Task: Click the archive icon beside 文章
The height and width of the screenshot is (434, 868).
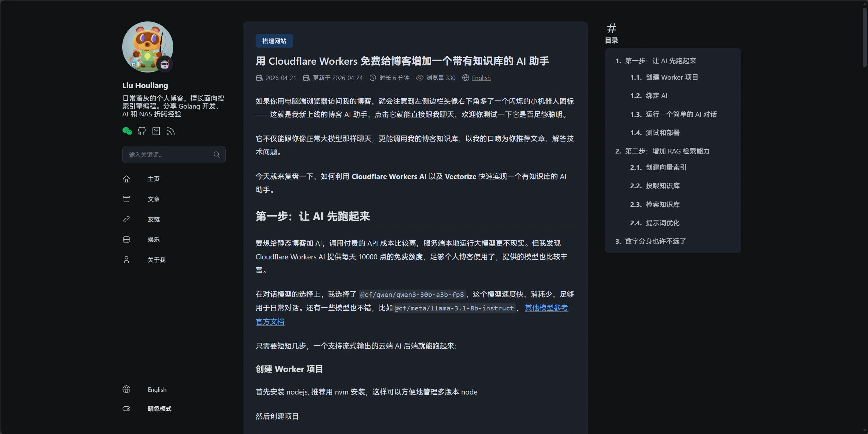Action: (x=126, y=199)
